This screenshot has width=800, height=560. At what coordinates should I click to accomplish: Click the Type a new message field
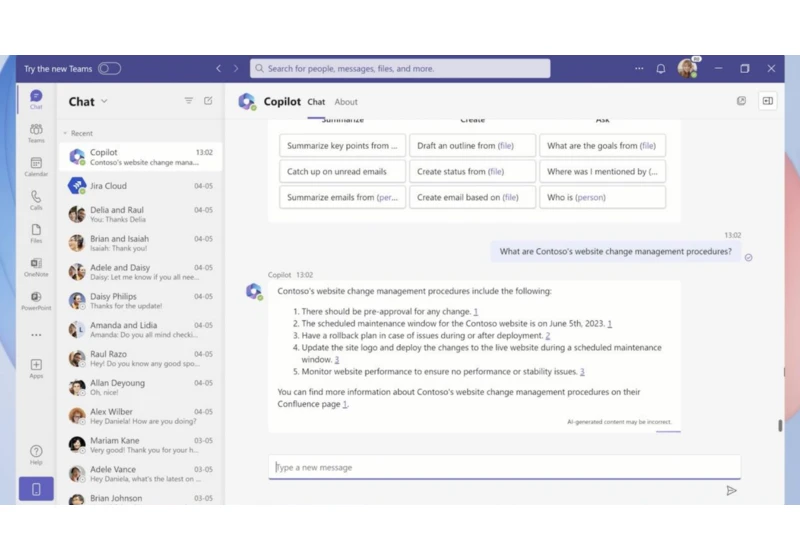[505, 467]
